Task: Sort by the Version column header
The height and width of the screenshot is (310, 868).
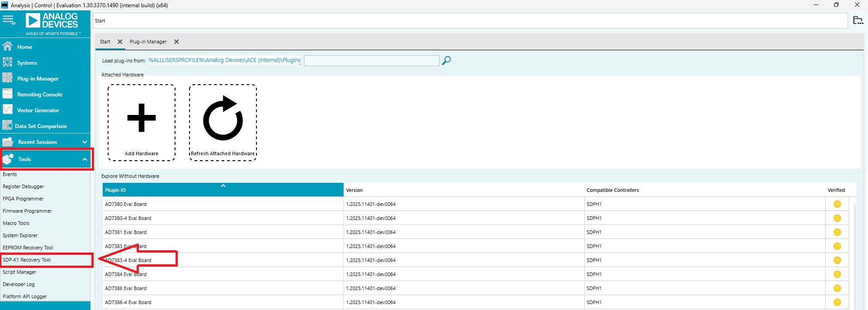Action: click(x=354, y=190)
